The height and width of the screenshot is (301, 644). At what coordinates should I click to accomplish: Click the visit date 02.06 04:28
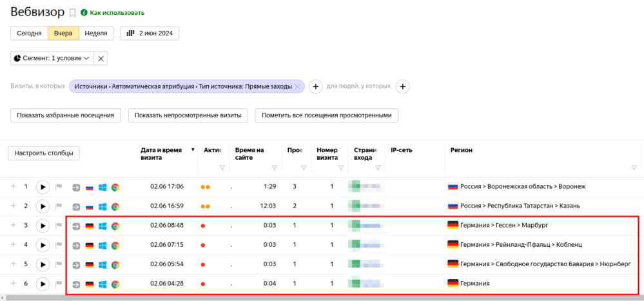tap(167, 284)
